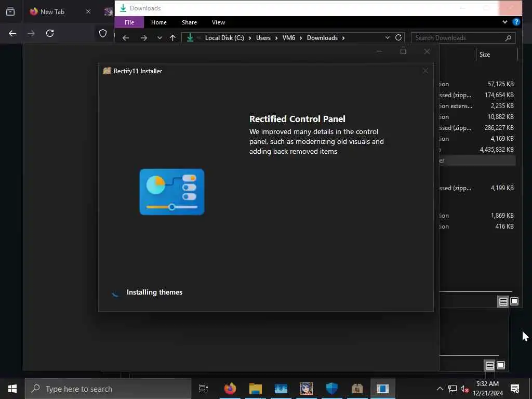
Task: Close the New Tab browser tab
Action: click(88, 11)
